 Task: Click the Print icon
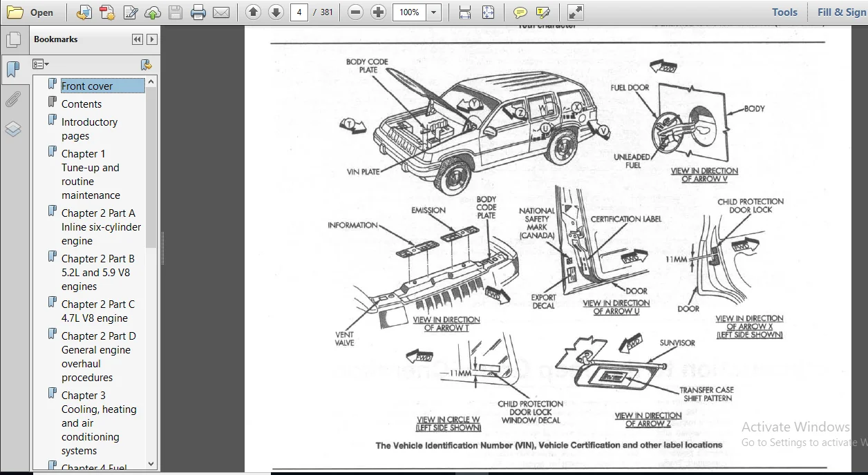click(x=198, y=12)
